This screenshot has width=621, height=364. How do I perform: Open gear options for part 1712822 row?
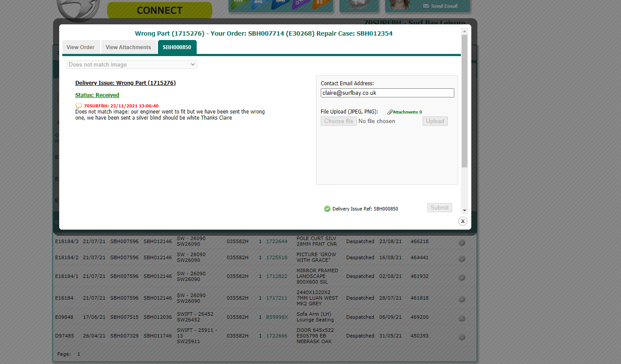click(462, 277)
